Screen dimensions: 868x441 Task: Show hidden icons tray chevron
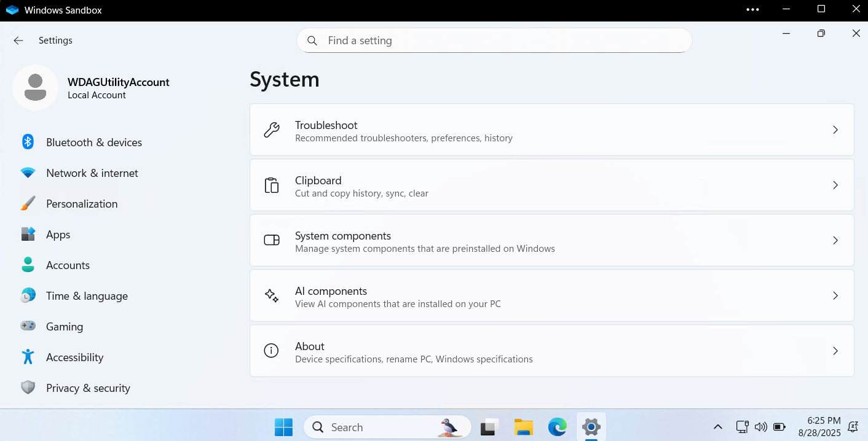pos(717,427)
